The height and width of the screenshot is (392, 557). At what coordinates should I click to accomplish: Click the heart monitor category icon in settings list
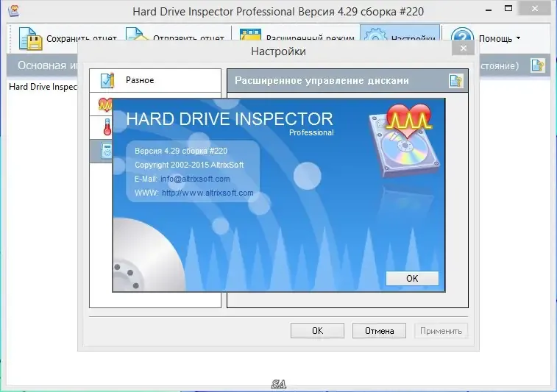click(x=105, y=104)
